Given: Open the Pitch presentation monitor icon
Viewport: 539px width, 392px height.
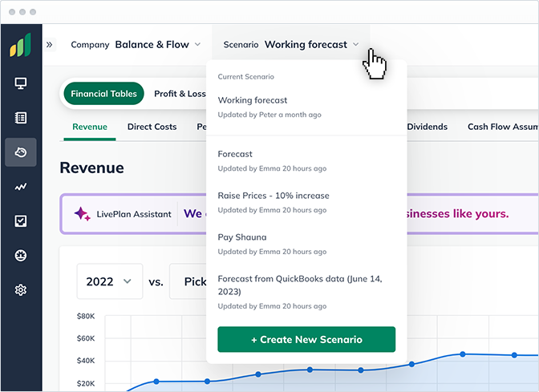Looking at the screenshot, I should 21,83.
